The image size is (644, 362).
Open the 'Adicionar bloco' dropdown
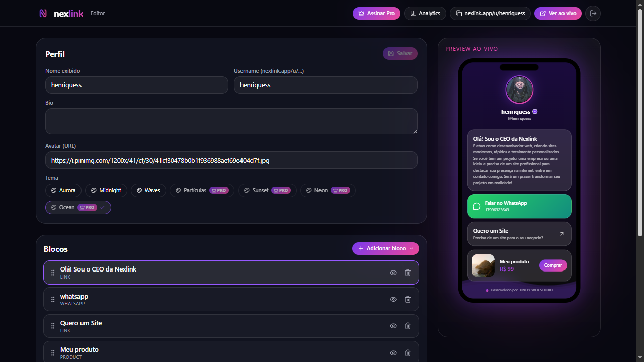385,248
